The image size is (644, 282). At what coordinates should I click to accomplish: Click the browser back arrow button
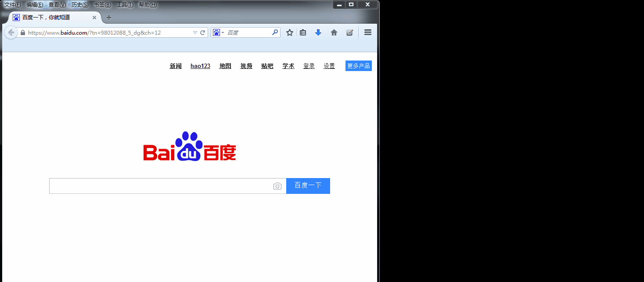11,32
